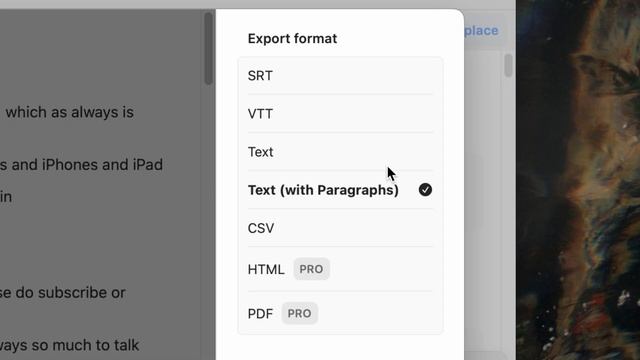Click the PRO badge next to PDF
640x360 pixels.
pos(299,313)
